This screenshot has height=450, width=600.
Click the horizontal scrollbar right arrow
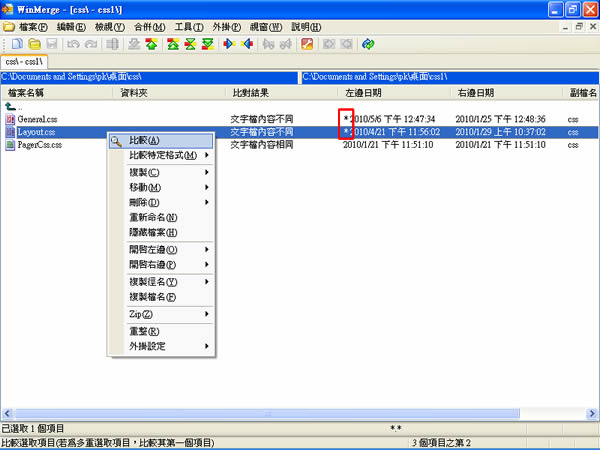point(592,414)
